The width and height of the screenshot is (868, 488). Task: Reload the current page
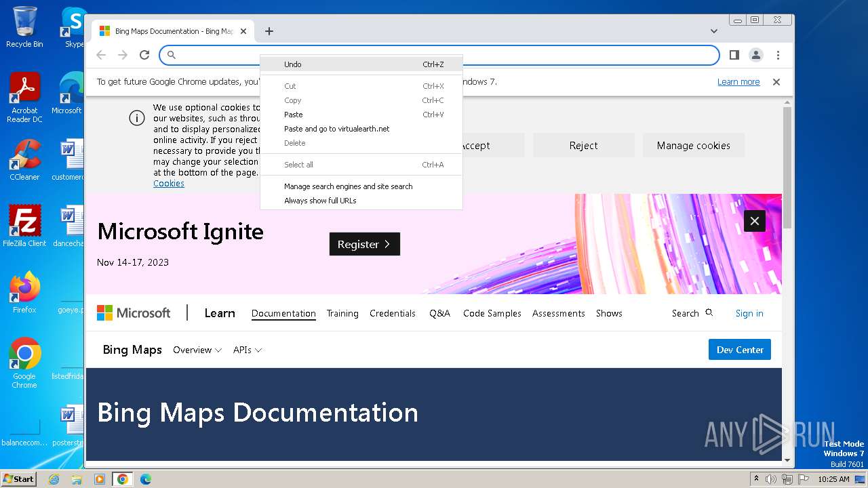[x=144, y=55]
